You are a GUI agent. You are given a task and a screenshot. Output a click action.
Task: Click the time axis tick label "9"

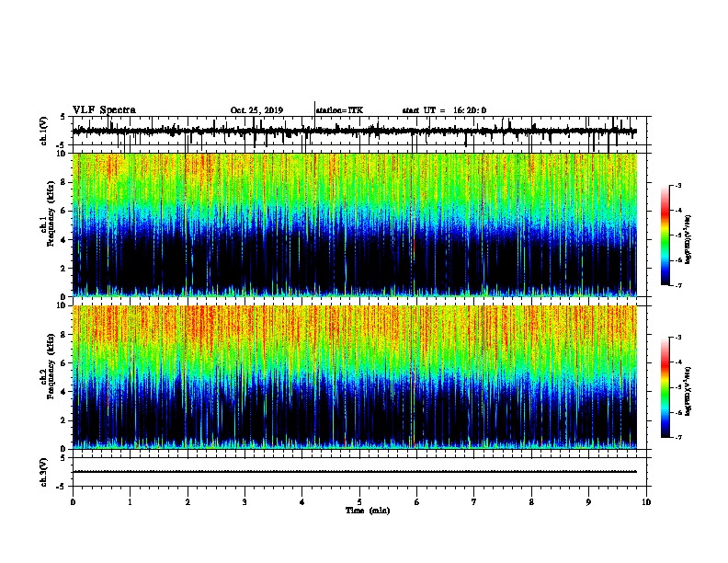tap(588, 502)
